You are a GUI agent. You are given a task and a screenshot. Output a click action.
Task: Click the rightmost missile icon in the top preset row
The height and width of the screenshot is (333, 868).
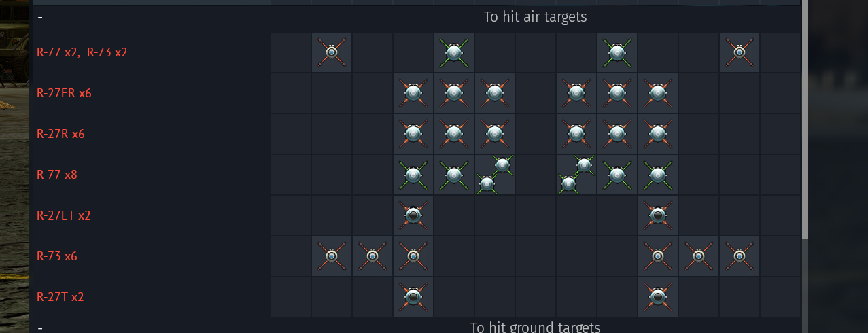tap(740, 52)
